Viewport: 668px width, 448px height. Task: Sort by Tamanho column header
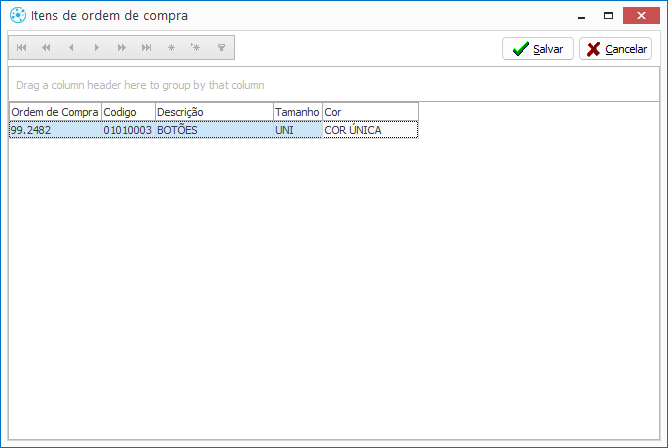pyautogui.click(x=298, y=112)
